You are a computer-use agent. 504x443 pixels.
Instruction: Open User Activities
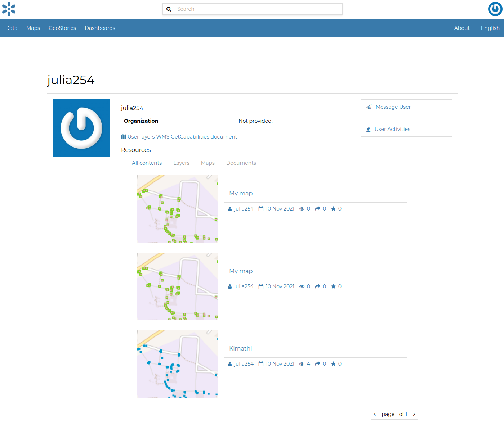pos(406,129)
